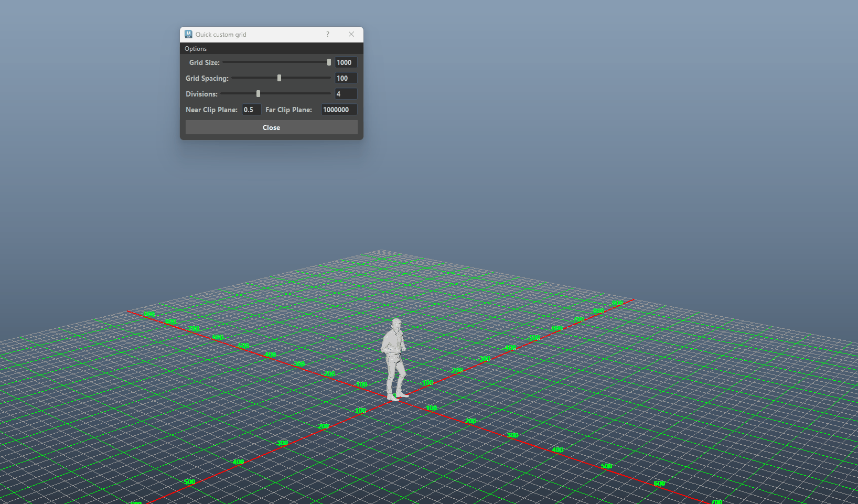
Task: Click the Grid Size value field 1000
Action: (x=346, y=62)
